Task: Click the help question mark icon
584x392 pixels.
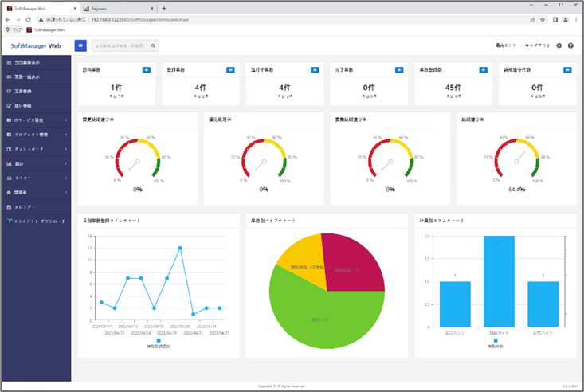Action: click(570, 45)
